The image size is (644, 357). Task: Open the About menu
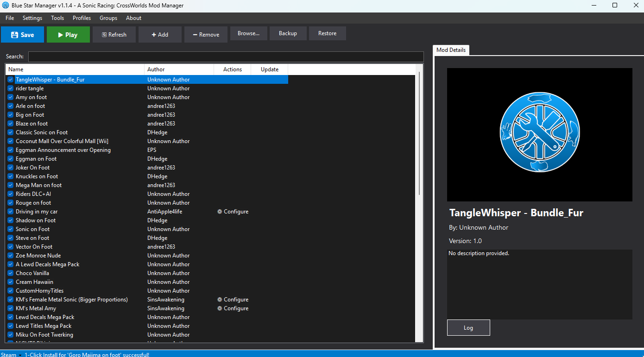coord(133,18)
